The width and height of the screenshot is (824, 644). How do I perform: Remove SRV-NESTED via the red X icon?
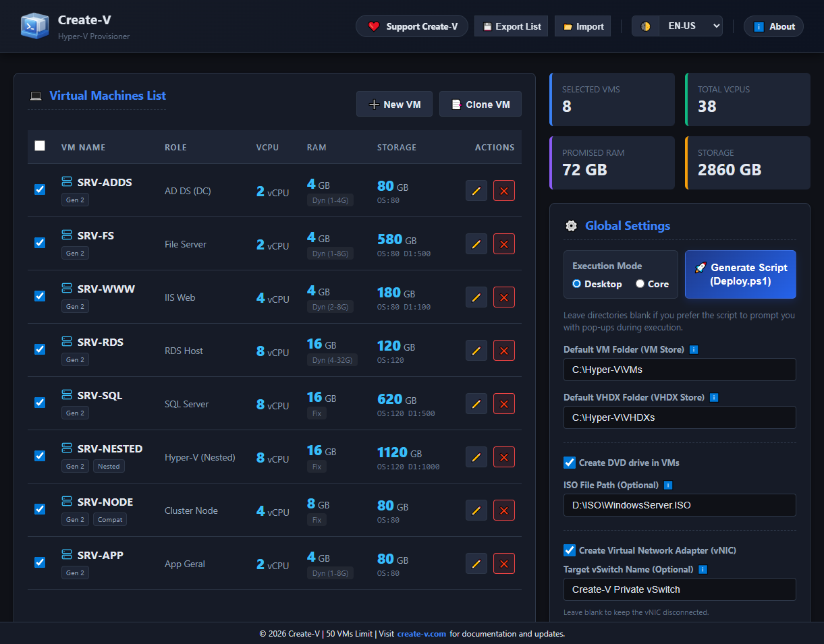tap(503, 457)
